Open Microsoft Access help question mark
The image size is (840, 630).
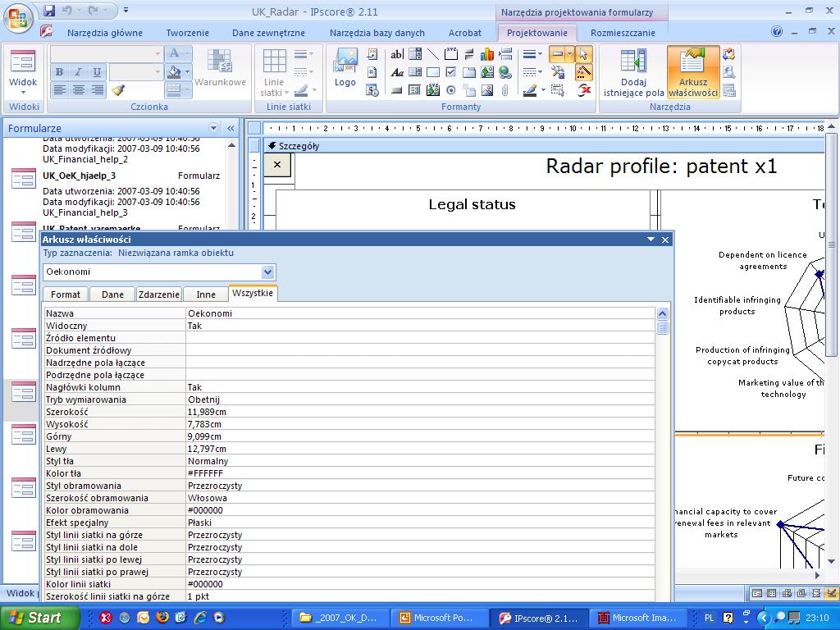777,32
